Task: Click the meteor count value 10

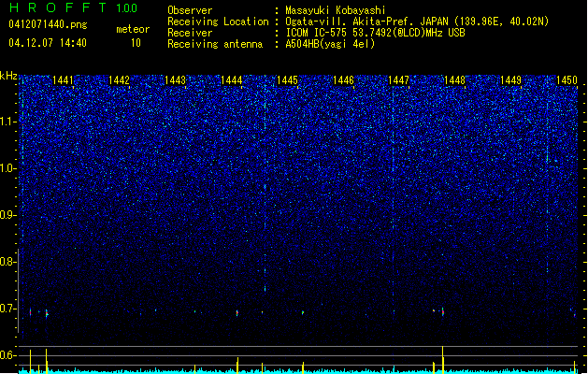Action: tap(136, 43)
